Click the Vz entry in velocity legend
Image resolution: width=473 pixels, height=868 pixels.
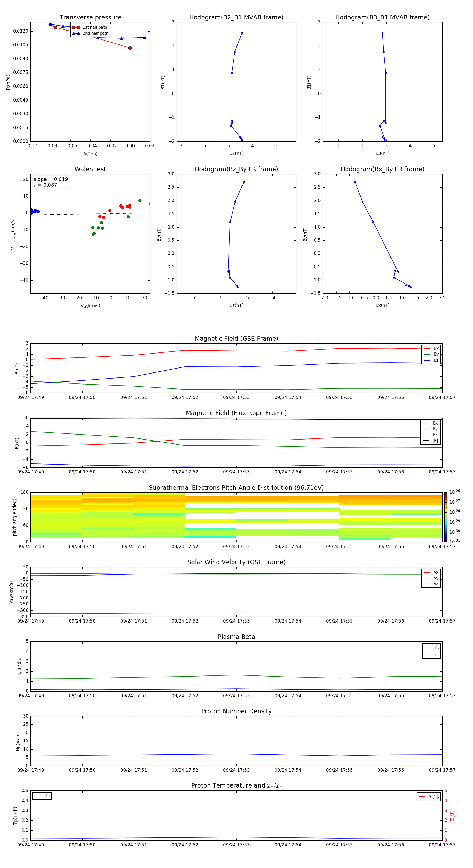[x=431, y=584]
